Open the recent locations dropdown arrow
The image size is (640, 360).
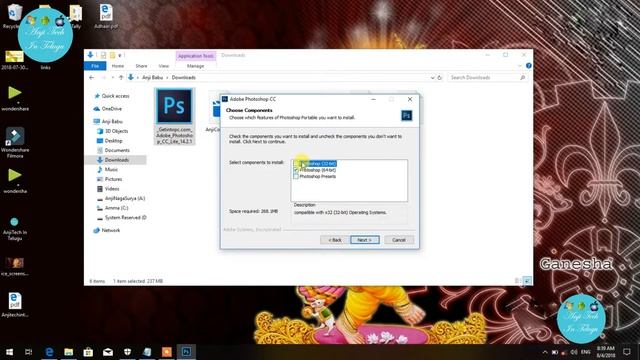[113, 78]
